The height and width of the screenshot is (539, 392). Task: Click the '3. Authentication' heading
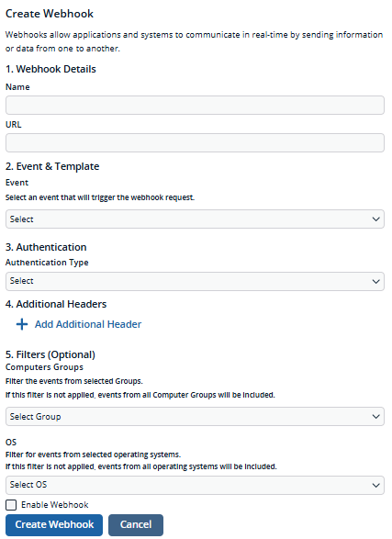pos(46,247)
